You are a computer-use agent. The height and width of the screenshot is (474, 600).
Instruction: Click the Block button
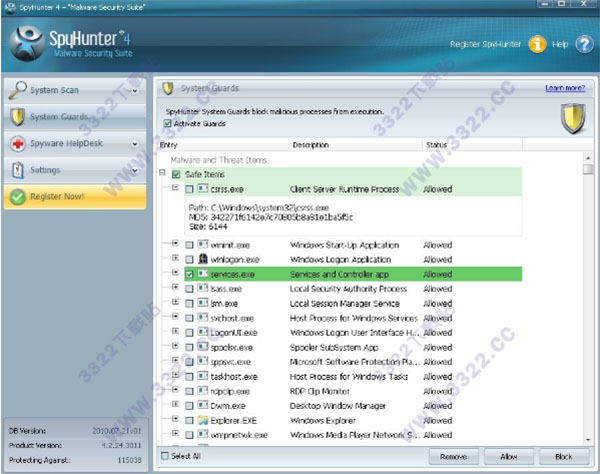[x=564, y=456]
